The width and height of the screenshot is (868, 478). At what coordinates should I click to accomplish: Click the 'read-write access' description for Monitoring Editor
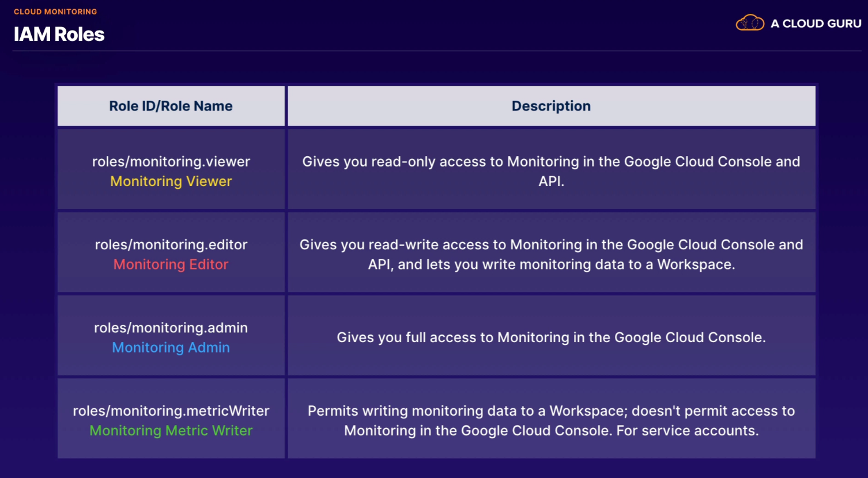coord(551,255)
